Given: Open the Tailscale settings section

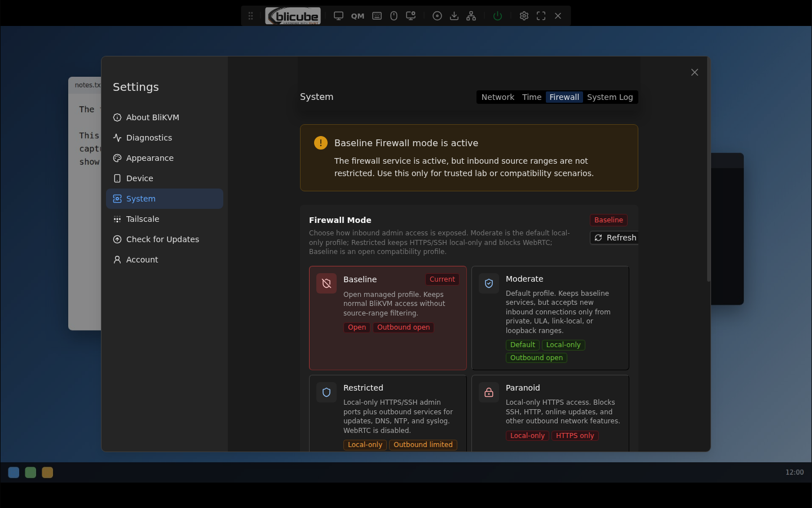Looking at the screenshot, I should click(165, 219).
